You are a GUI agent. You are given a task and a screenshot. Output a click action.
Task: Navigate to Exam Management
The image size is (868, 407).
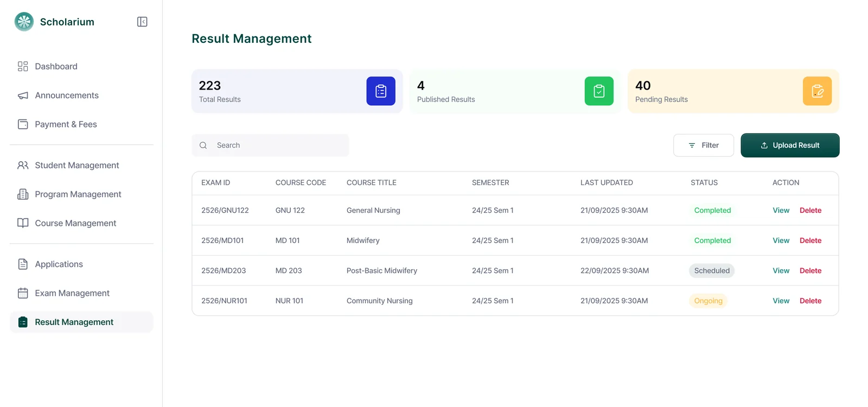click(81, 293)
